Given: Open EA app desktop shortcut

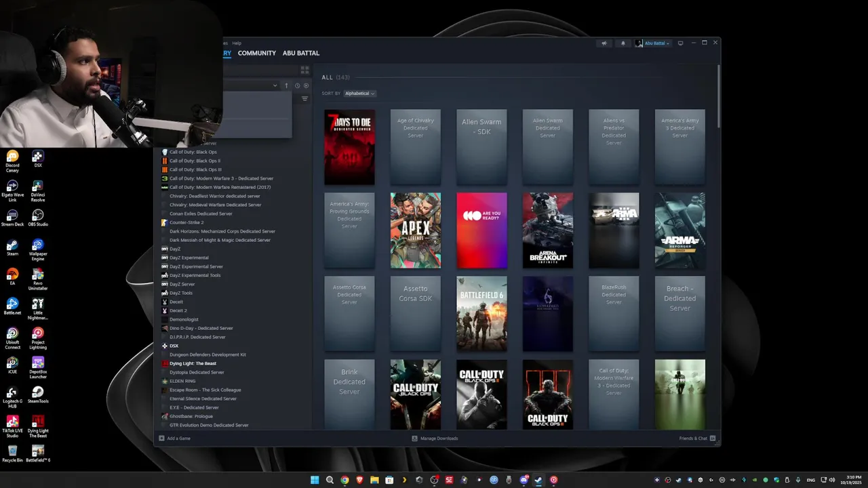Looking at the screenshot, I should click(x=12, y=277).
